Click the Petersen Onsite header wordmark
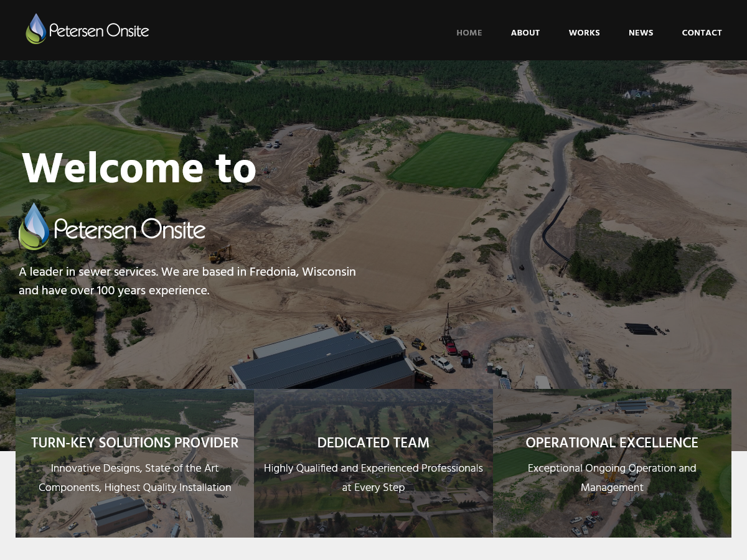747x560 pixels. (x=99, y=30)
